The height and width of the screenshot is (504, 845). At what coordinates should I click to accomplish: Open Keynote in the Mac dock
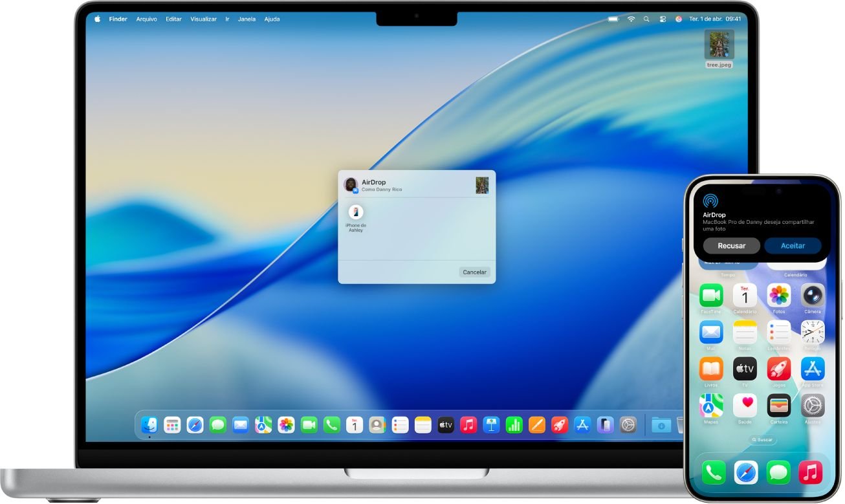click(492, 425)
